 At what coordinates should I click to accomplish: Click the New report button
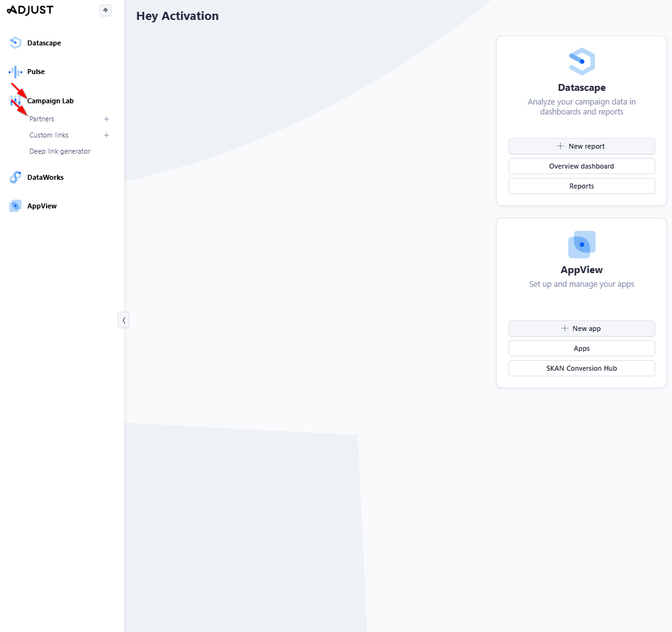click(x=582, y=146)
